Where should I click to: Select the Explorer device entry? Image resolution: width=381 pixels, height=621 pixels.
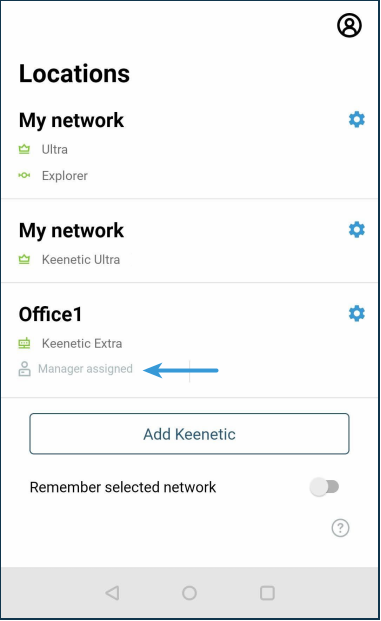[65, 175]
